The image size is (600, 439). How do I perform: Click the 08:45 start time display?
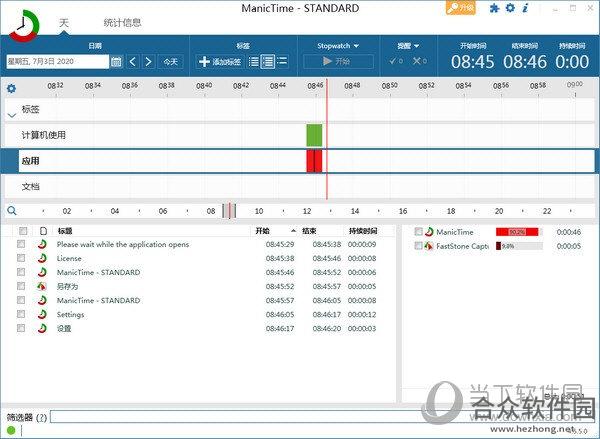(x=473, y=62)
